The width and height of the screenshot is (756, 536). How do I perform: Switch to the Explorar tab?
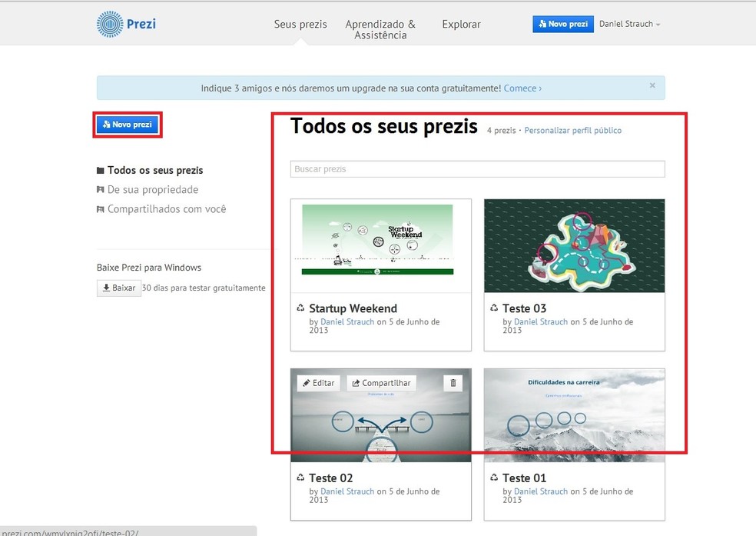coord(460,24)
